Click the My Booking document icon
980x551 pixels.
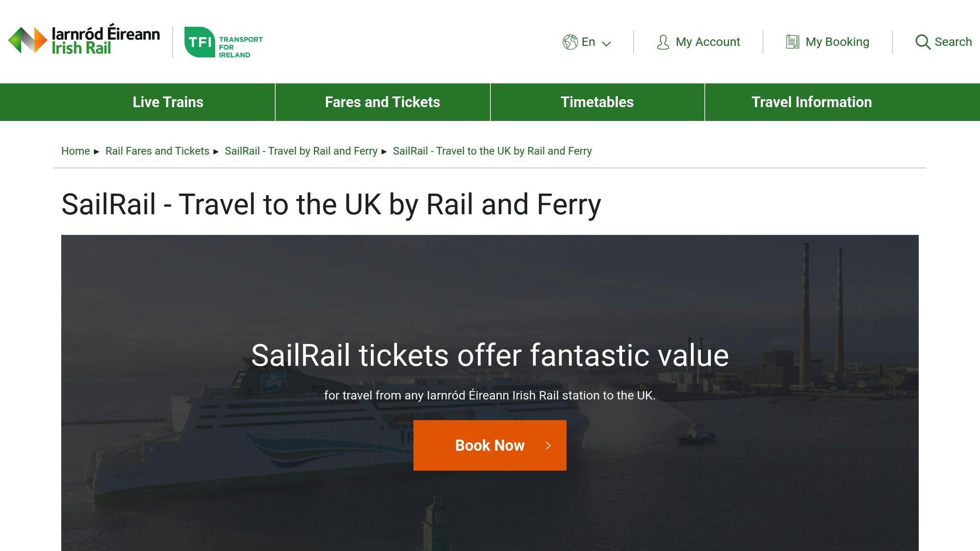pyautogui.click(x=792, y=42)
